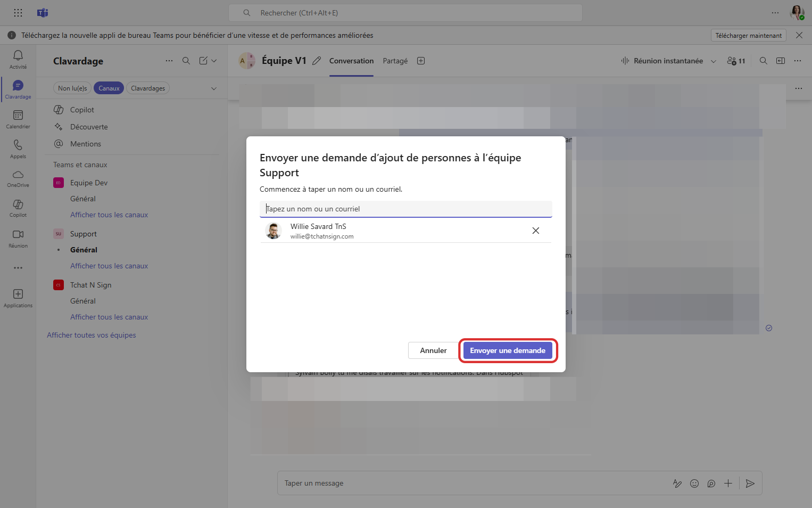Image resolution: width=812 pixels, height=508 pixels.
Task: Start a Réunion instantanée
Action: (662, 61)
